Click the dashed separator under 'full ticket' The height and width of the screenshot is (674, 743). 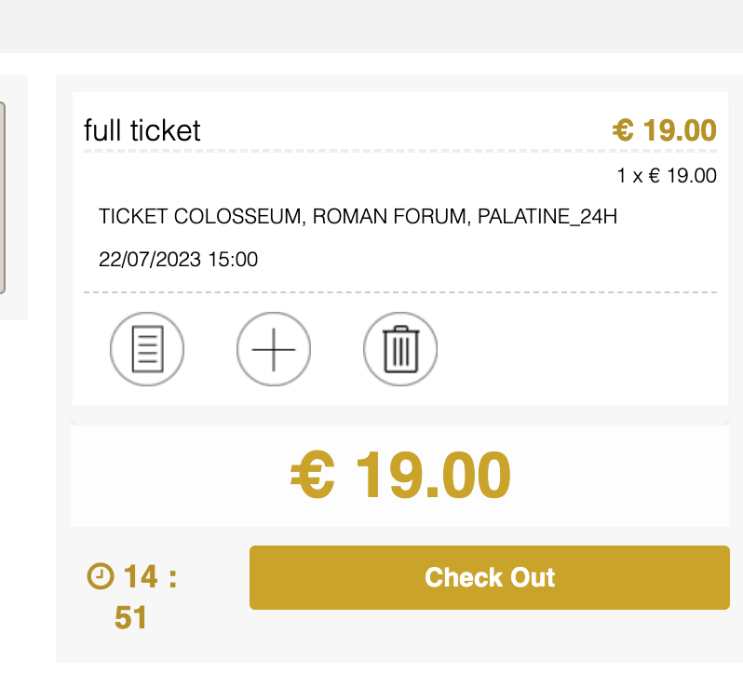click(x=400, y=151)
